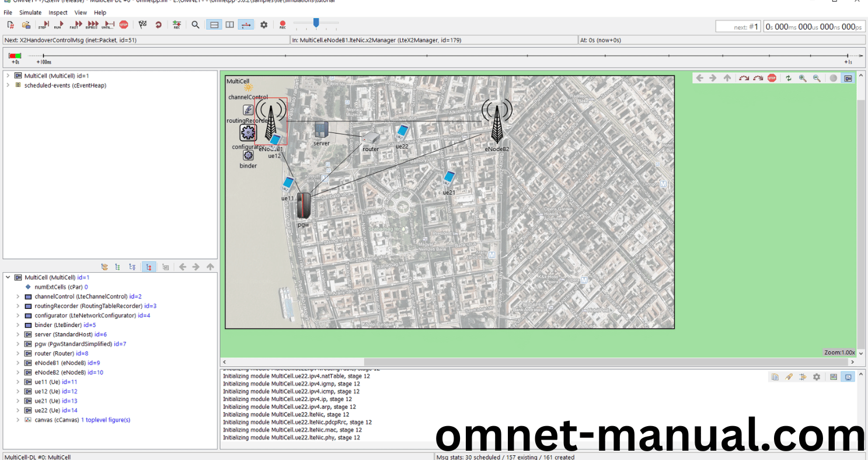Image resolution: width=868 pixels, height=460 pixels.
Task: Zoom in on the network canvas
Action: coord(803,78)
